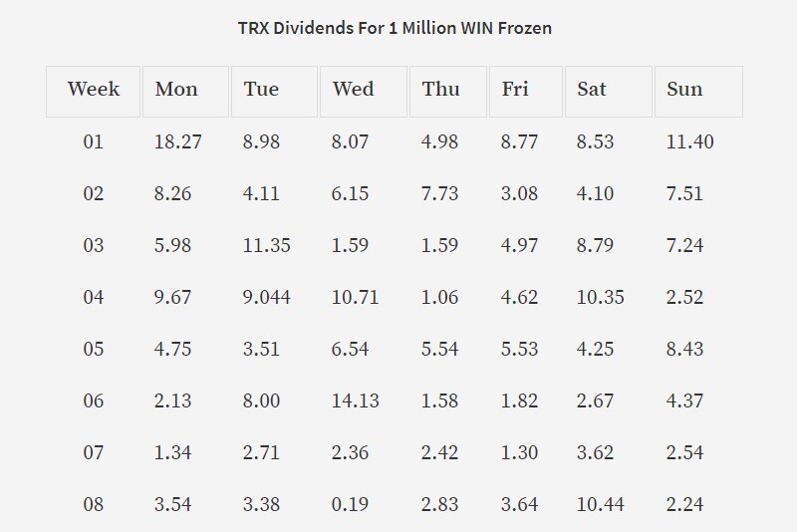Click the Thu column header
The width and height of the screenshot is (797, 532).
[x=448, y=92]
